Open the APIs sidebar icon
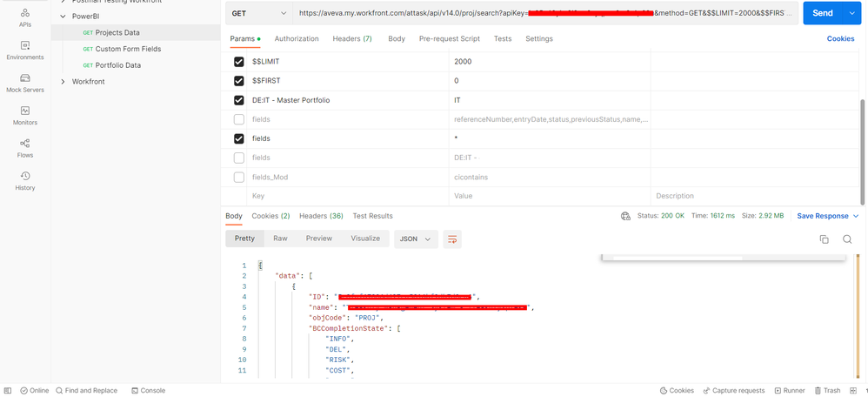The height and width of the screenshot is (397, 868). pyautogui.click(x=25, y=17)
